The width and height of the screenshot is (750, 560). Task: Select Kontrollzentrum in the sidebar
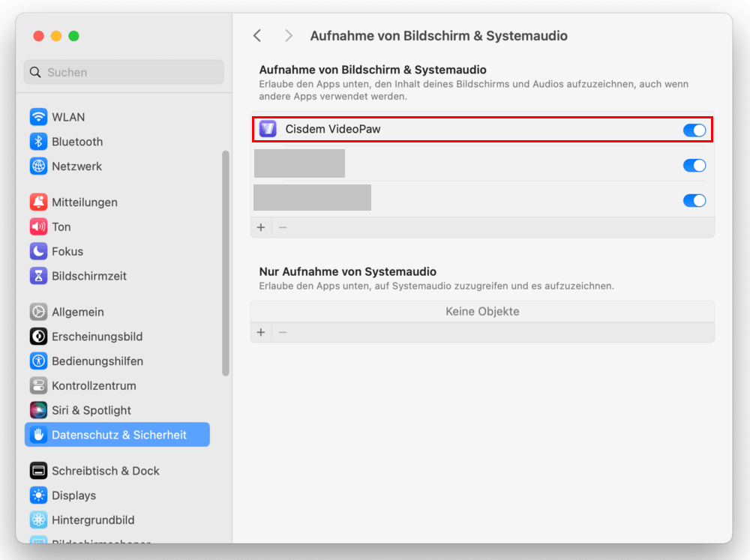(x=117, y=385)
